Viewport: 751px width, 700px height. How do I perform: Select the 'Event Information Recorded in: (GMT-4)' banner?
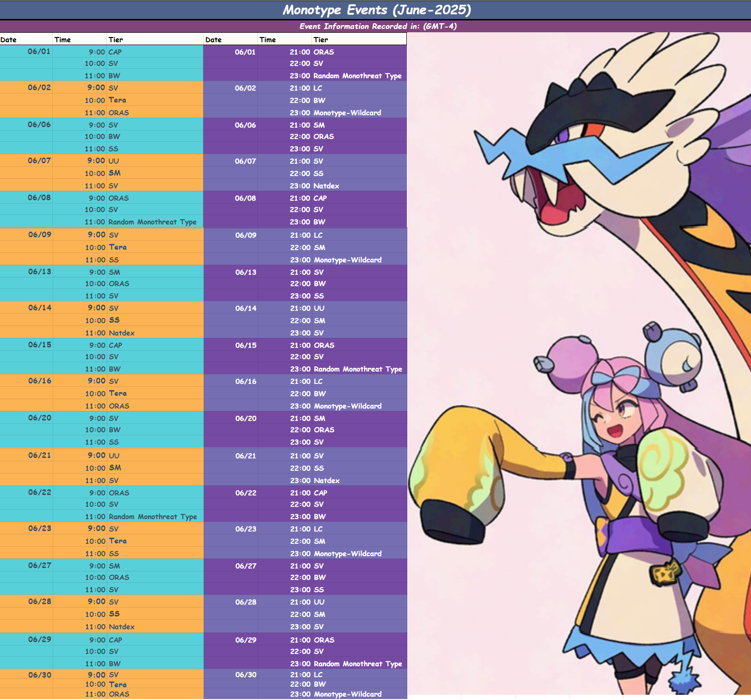point(378,26)
